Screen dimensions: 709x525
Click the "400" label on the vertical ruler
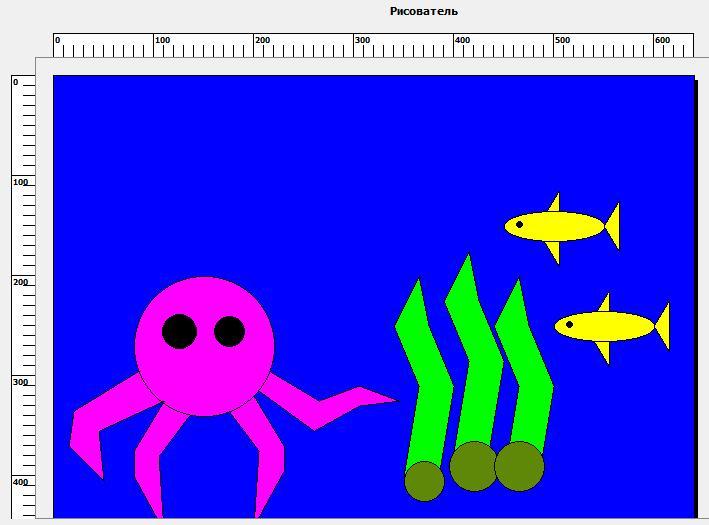[x=20, y=482]
